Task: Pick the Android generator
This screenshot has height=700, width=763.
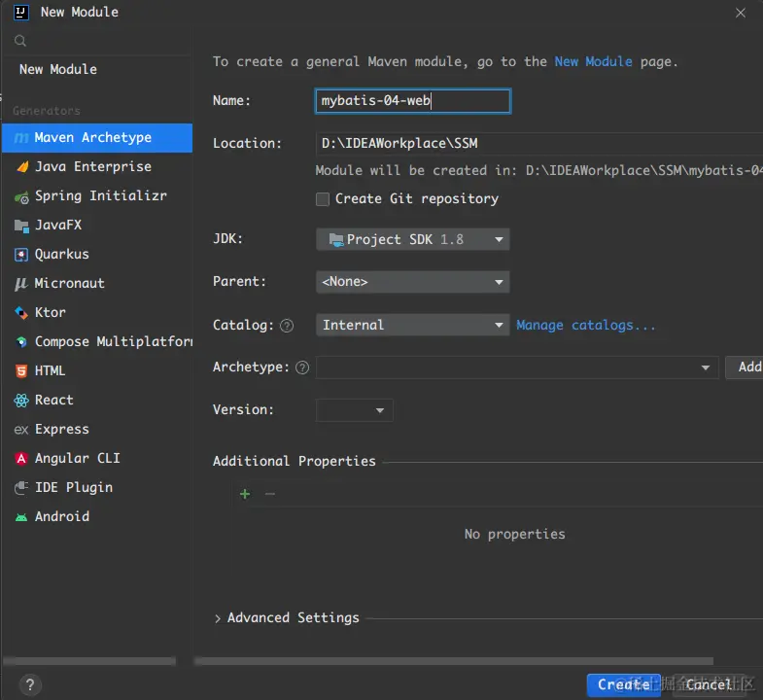Action: coord(97,516)
